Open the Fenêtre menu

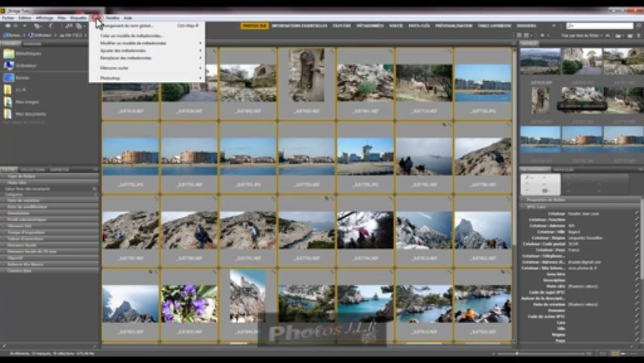[x=112, y=18]
